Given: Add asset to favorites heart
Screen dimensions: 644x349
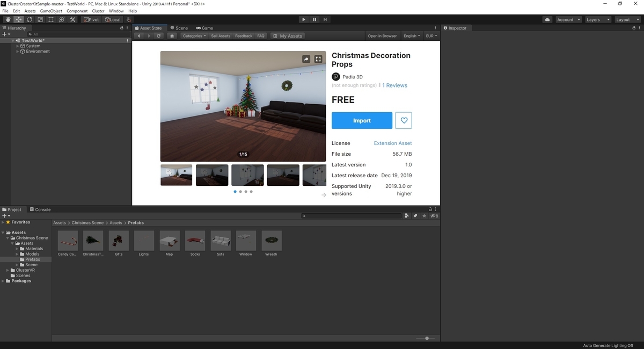Looking at the screenshot, I should click(x=404, y=121).
